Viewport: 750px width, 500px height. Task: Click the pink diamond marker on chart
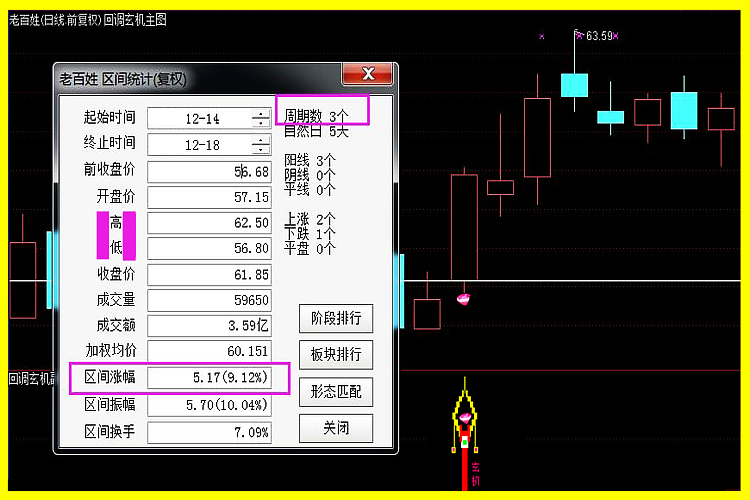pyautogui.click(x=464, y=298)
